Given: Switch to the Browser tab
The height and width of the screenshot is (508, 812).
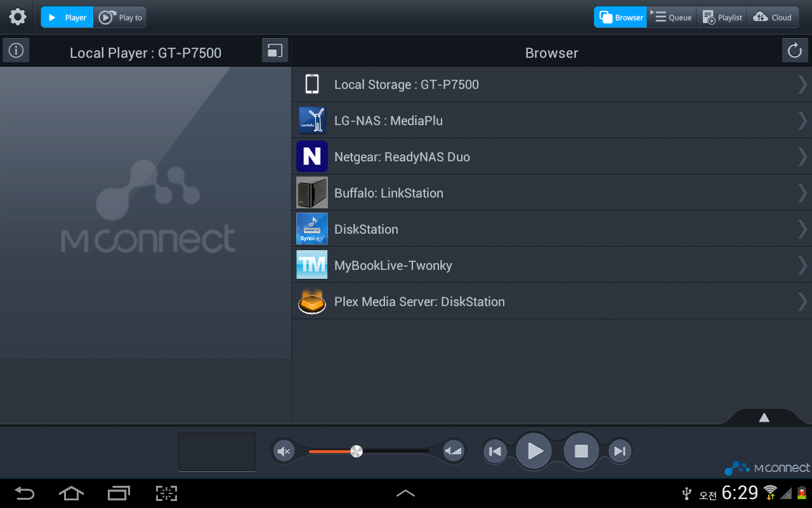Looking at the screenshot, I should pos(620,18).
